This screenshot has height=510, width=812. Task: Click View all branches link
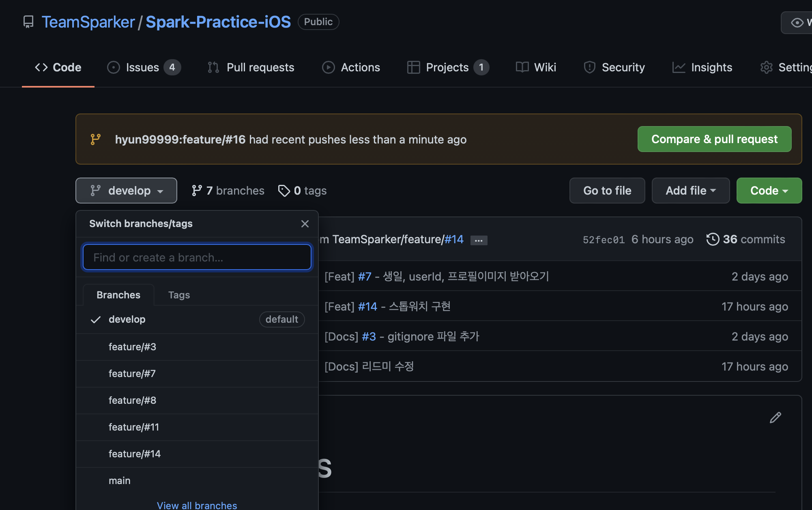tap(197, 505)
